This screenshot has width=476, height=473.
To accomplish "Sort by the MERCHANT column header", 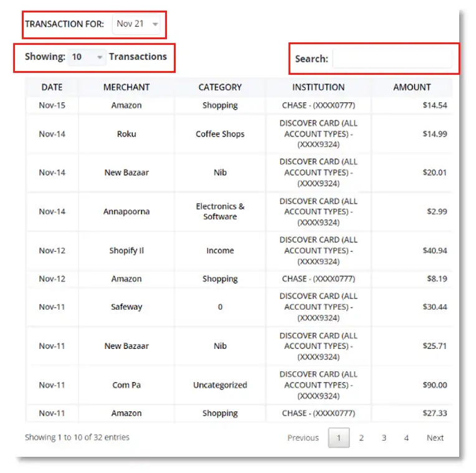I will [x=126, y=87].
